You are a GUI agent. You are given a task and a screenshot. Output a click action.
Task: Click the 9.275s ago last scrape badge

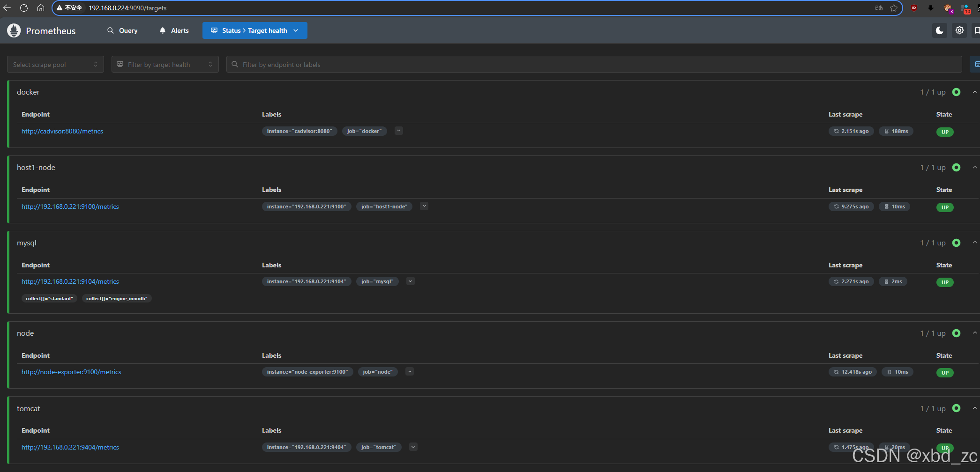851,206
